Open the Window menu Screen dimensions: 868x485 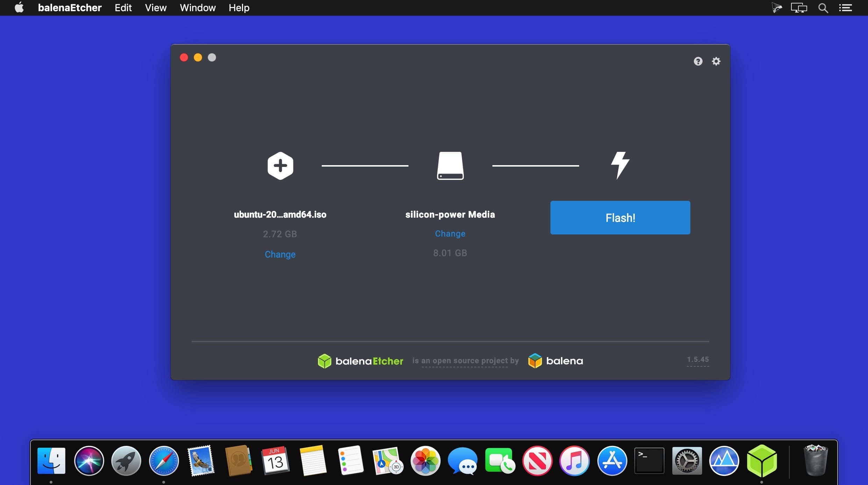click(198, 8)
